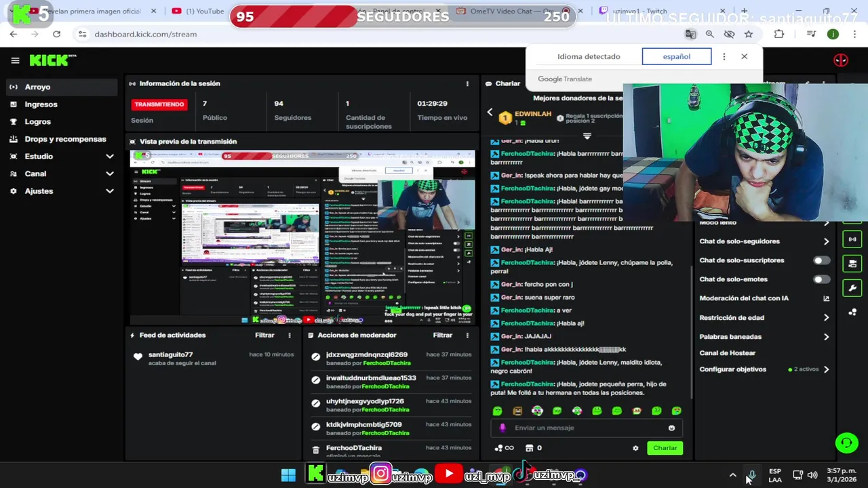This screenshot has height=488, width=868.
Task: Bookmark this page with star icon
Action: click(x=749, y=34)
